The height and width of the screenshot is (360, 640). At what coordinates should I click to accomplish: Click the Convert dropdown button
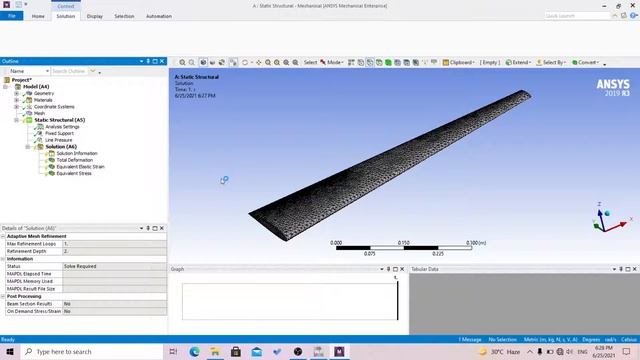point(589,62)
